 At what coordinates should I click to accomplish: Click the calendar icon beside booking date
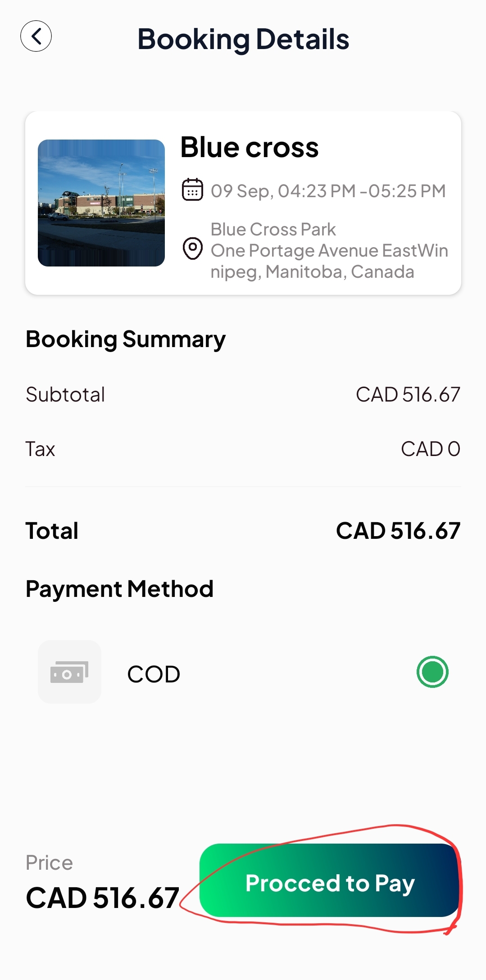tap(192, 190)
